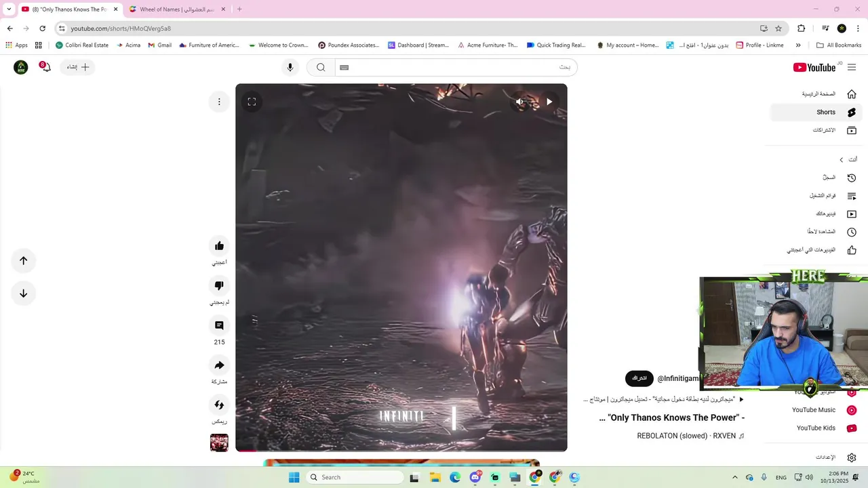This screenshot has height=488, width=868.
Task: Select Shorts in the sidebar
Action: 816,112
